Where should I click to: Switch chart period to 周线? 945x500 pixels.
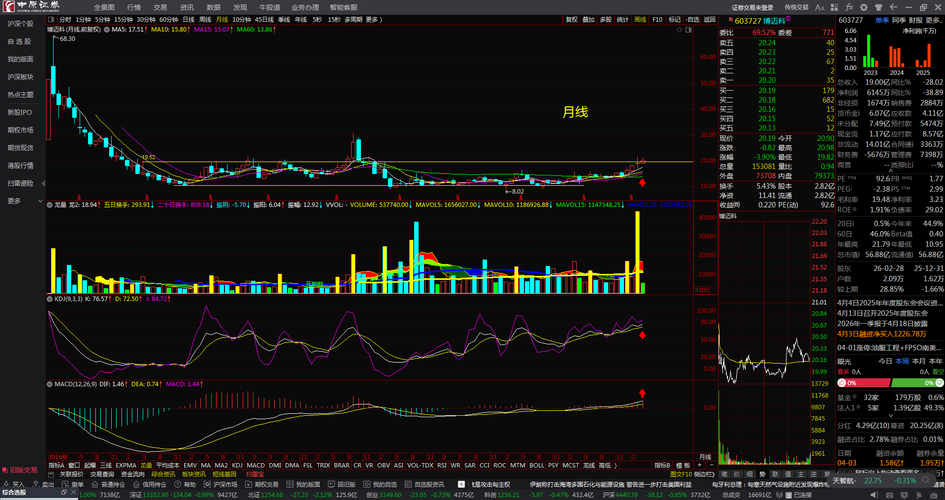(205, 19)
